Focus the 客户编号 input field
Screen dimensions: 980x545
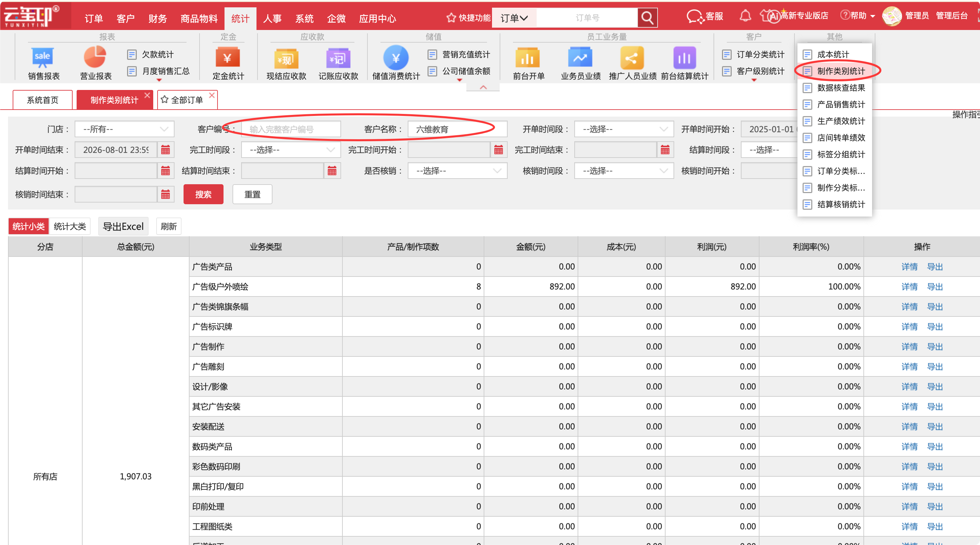pyautogui.click(x=291, y=129)
